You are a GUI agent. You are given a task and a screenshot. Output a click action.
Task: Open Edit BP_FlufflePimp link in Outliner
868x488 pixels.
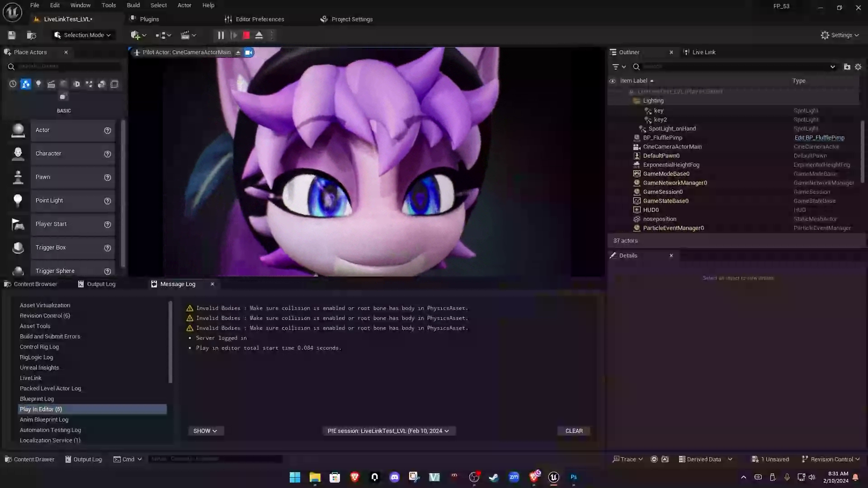(819, 137)
